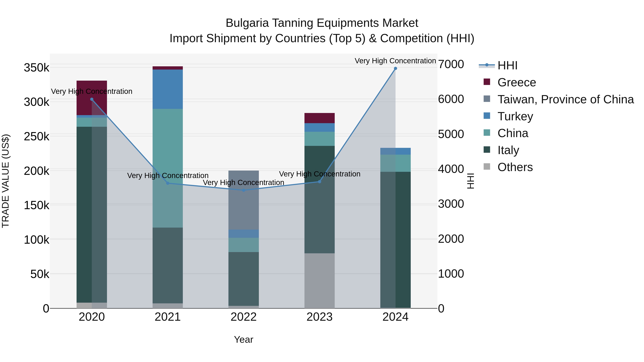Click the Import Shipment by Countries subtitle line
Image resolution: width=644 pixels, height=362 pixels.
322,38
